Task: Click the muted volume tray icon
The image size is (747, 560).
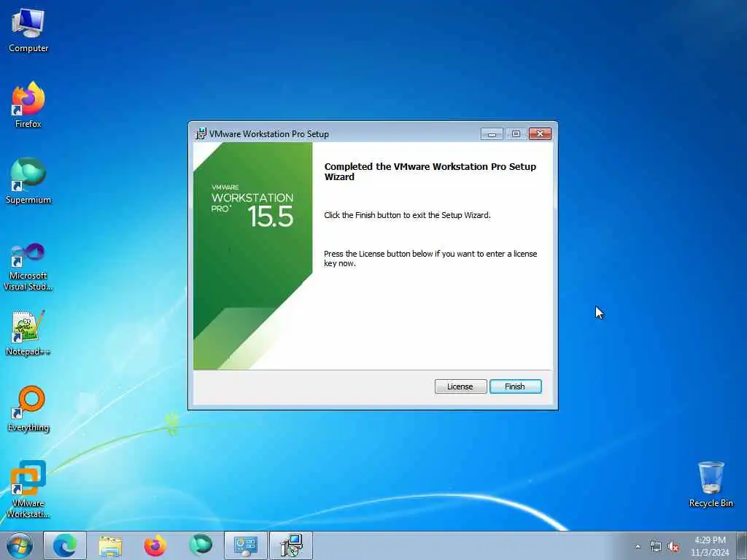Action: point(673,547)
